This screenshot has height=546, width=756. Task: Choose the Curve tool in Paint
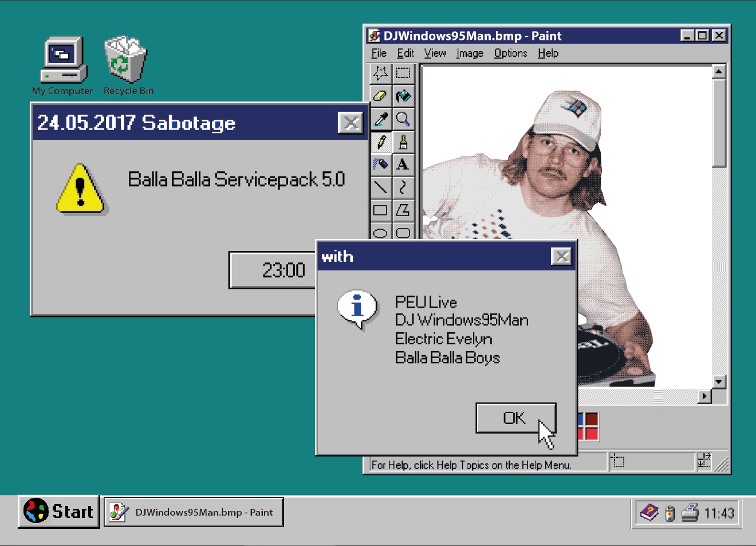pos(403,187)
